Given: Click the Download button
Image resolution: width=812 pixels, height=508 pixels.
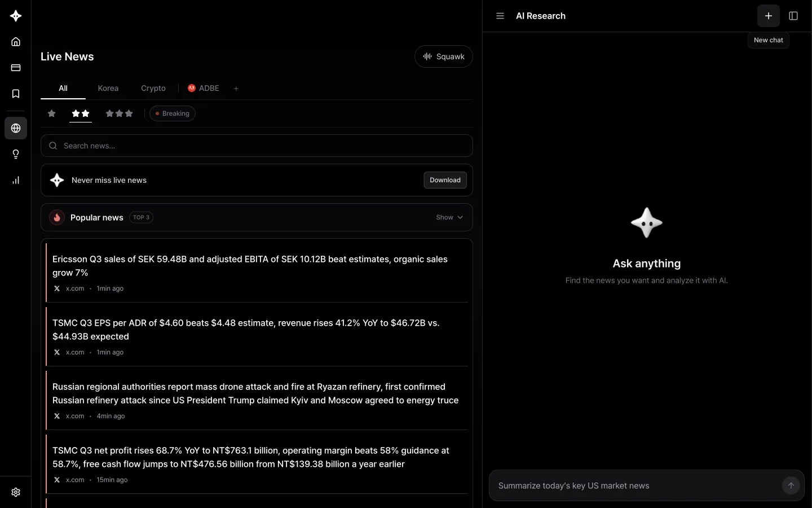Looking at the screenshot, I should [445, 180].
